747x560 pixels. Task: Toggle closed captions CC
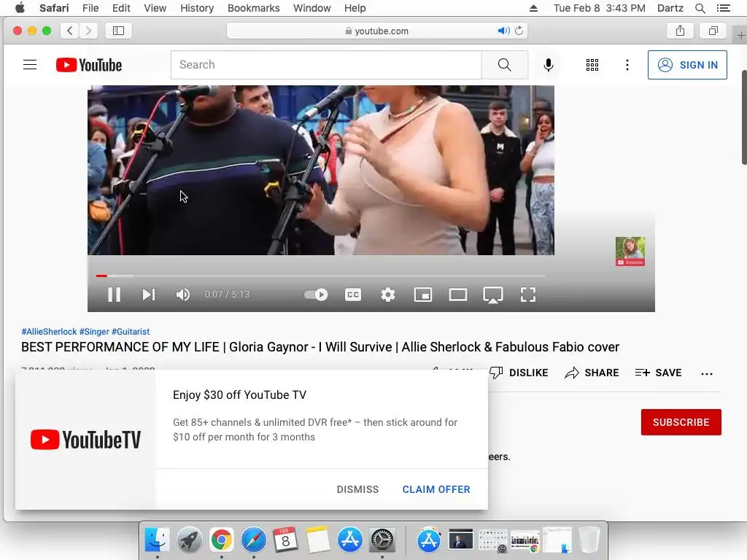tap(353, 295)
